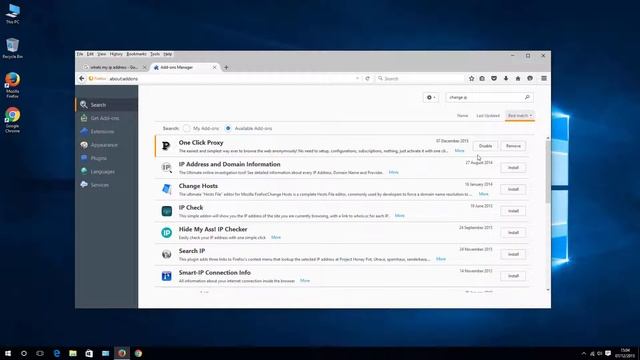Close the Add-ons Manager tab

[214, 67]
